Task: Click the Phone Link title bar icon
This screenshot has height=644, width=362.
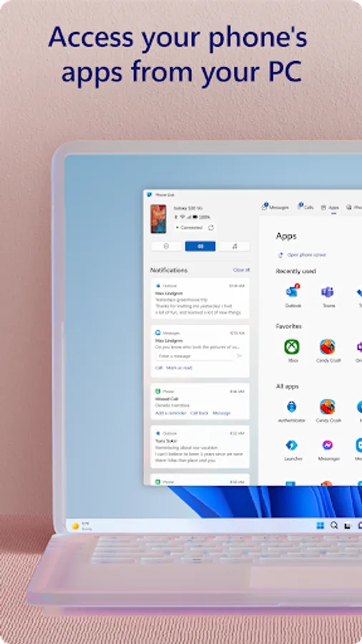Action: (x=150, y=195)
